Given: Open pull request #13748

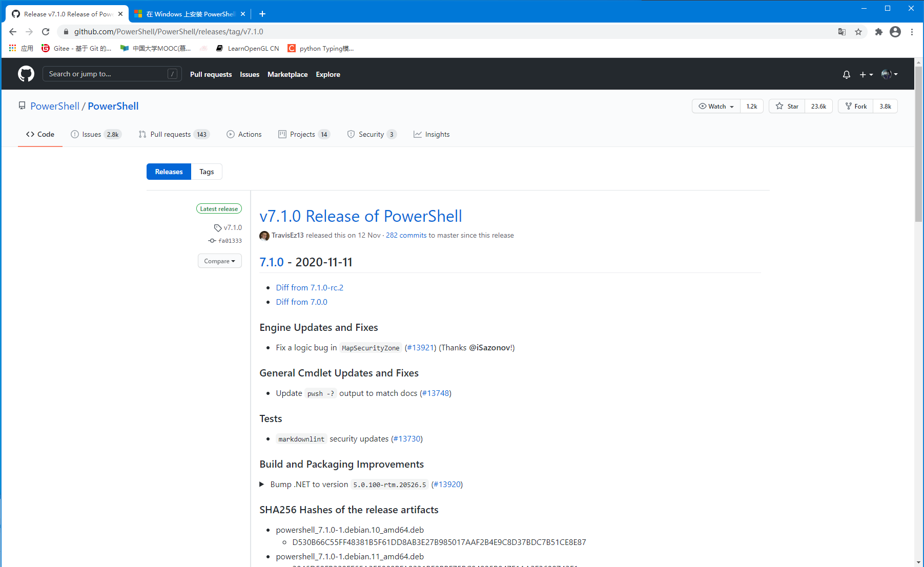Looking at the screenshot, I should click(x=436, y=393).
